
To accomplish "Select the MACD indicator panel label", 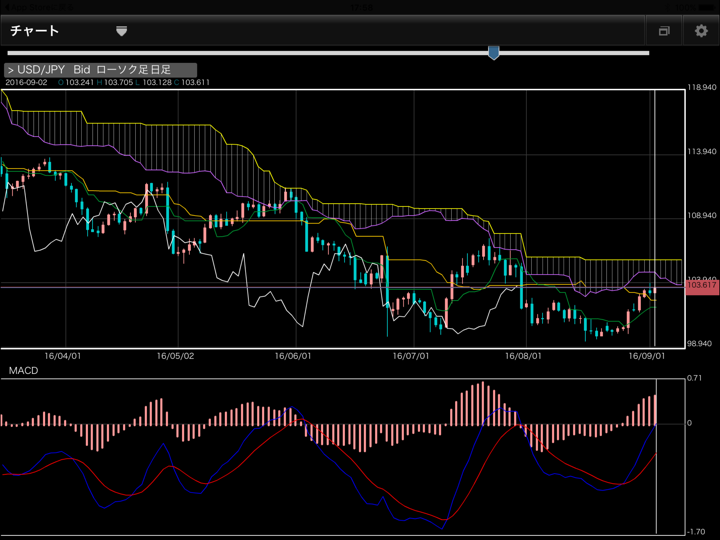I will click(24, 371).
